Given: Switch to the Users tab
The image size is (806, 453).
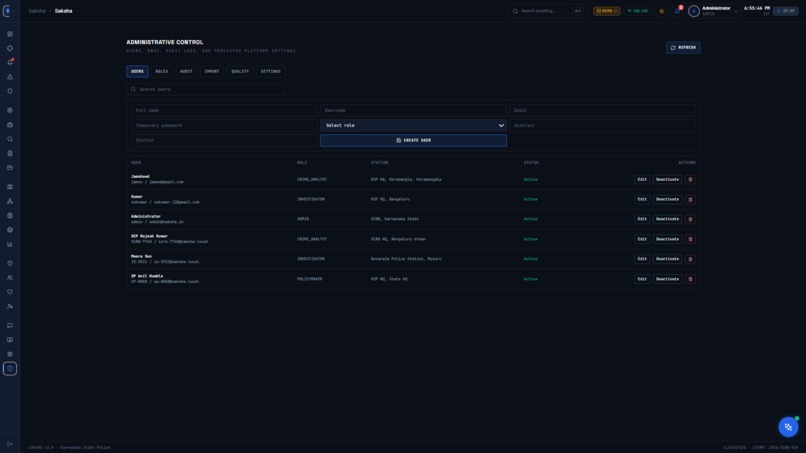Looking at the screenshot, I should 137,71.
